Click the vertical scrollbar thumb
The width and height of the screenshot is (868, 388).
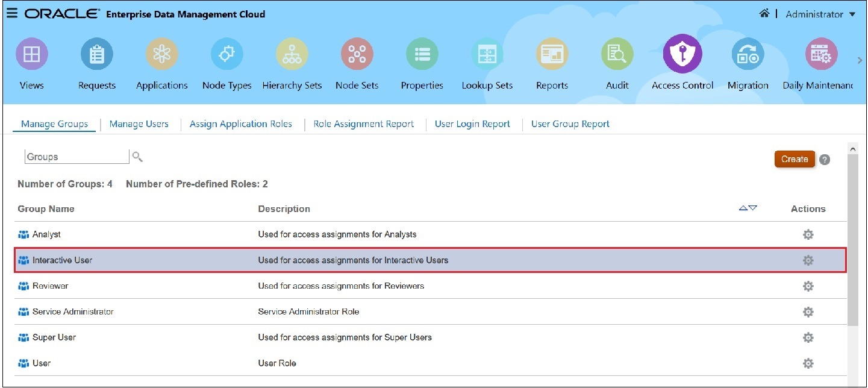853,239
